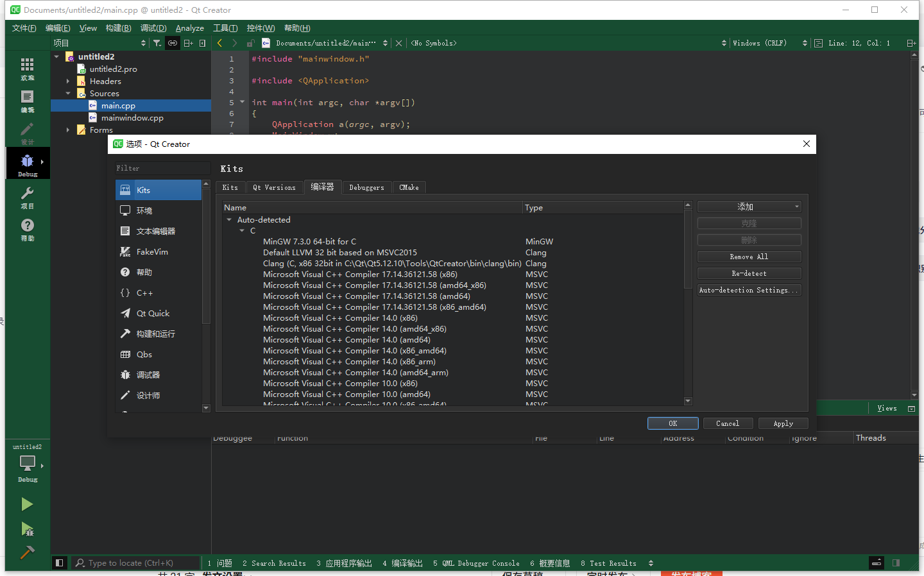Open the C++ options category

tap(158, 292)
